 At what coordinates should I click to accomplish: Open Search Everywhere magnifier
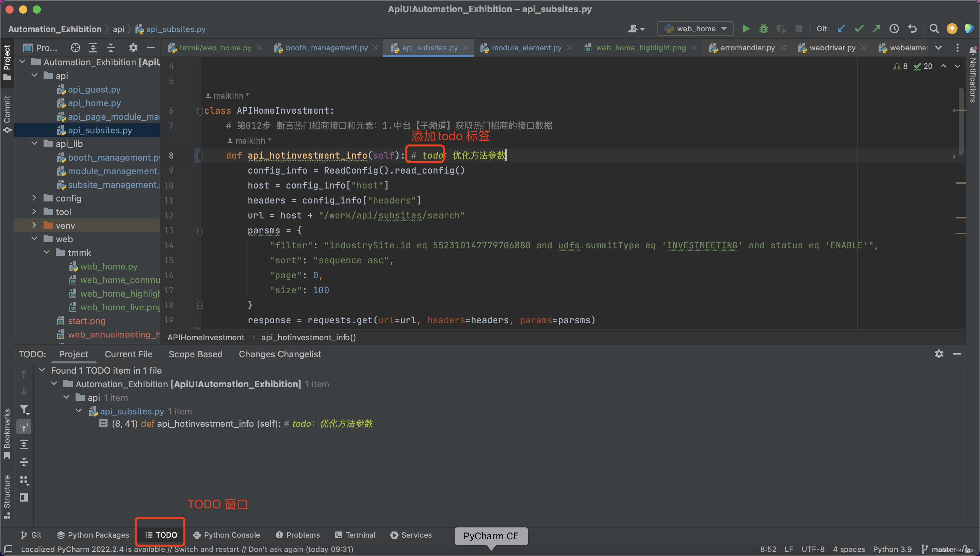point(934,28)
